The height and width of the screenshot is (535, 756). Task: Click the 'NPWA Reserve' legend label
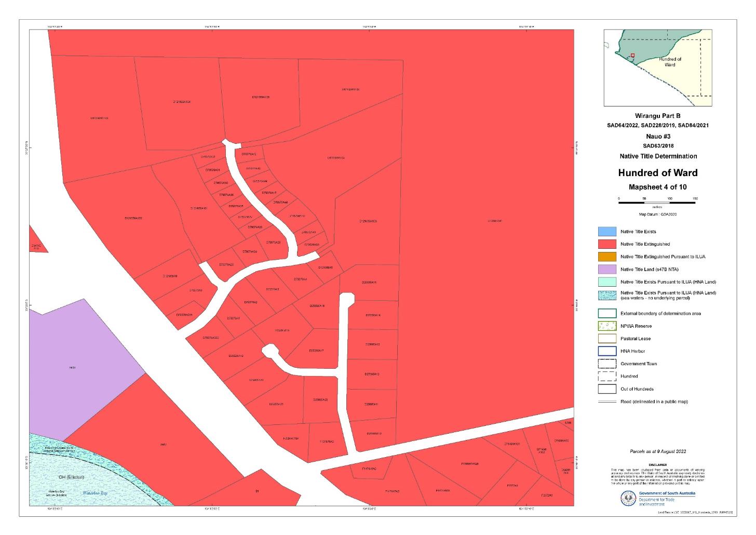point(636,326)
